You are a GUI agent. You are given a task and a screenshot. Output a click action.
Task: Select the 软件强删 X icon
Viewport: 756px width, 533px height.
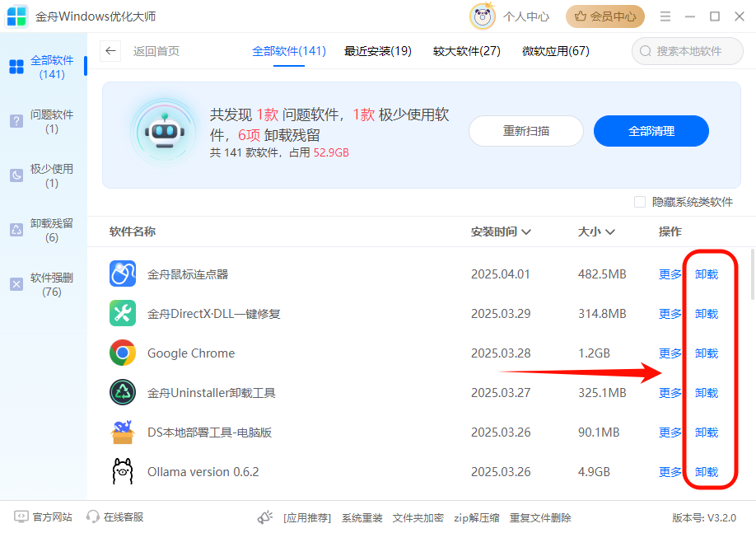tap(16, 284)
